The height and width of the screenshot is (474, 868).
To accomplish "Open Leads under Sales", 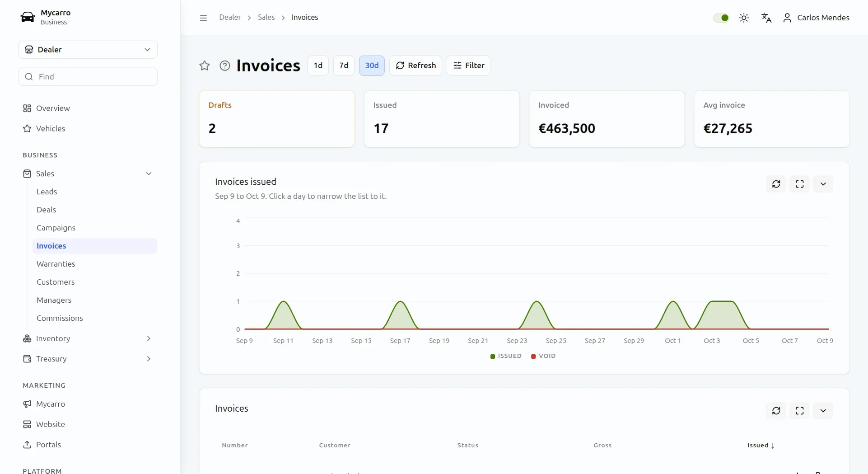I will [x=47, y=192].
